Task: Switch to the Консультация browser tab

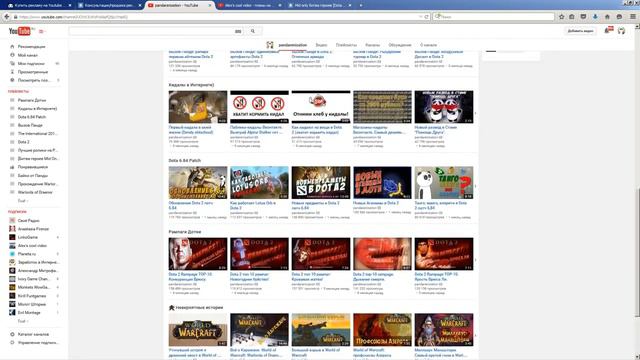Action: click(108, 5)
